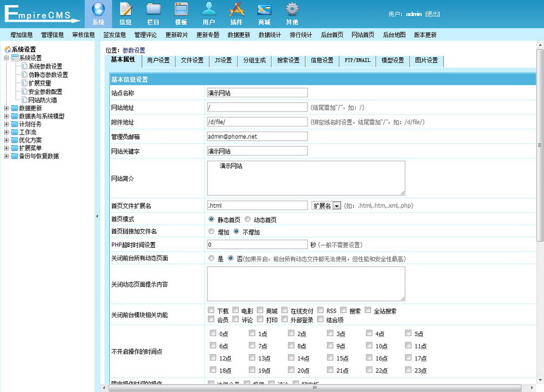Image resolution: width=544 pixels, height=392 pixels.
Task: Switch to the 图片设置 tab
Action: [427, 60]
